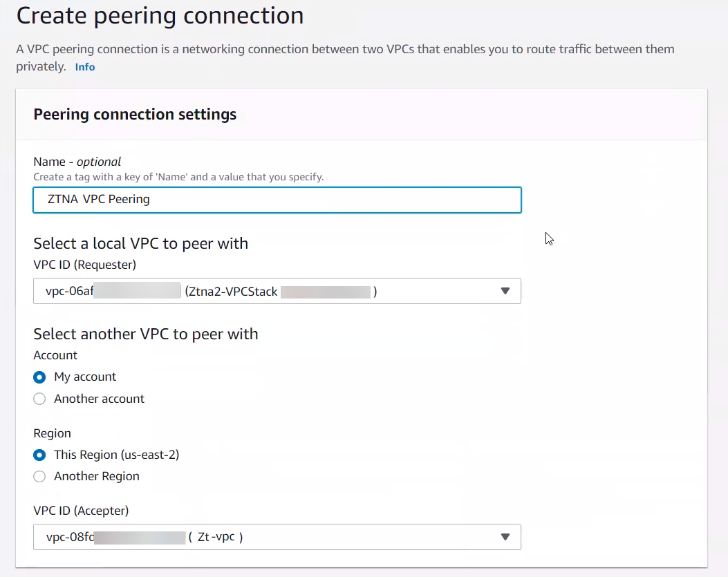Click the Region section label
This screenshot has height=577, width=728.
(52, 433)
